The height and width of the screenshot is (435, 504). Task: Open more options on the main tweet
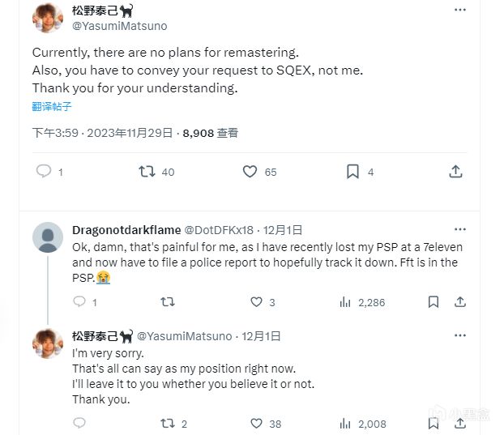(x=460, y=10)
